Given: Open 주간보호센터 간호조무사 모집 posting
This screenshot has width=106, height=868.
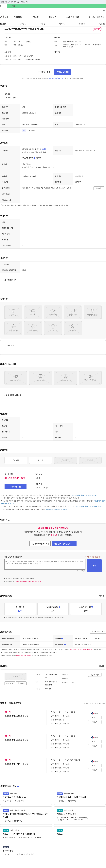Looking at the screenshot, I should click(x=16, y=740).
